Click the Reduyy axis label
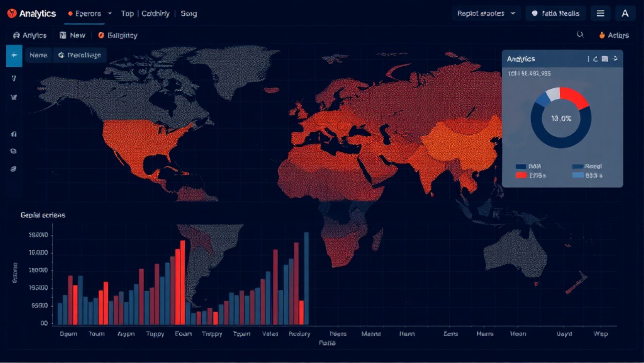 pyautogui.click(x=299, y=334)
